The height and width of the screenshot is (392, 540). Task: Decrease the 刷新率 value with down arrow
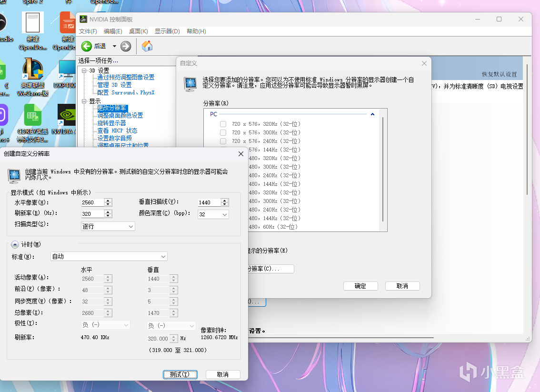[x=108, y=216]
